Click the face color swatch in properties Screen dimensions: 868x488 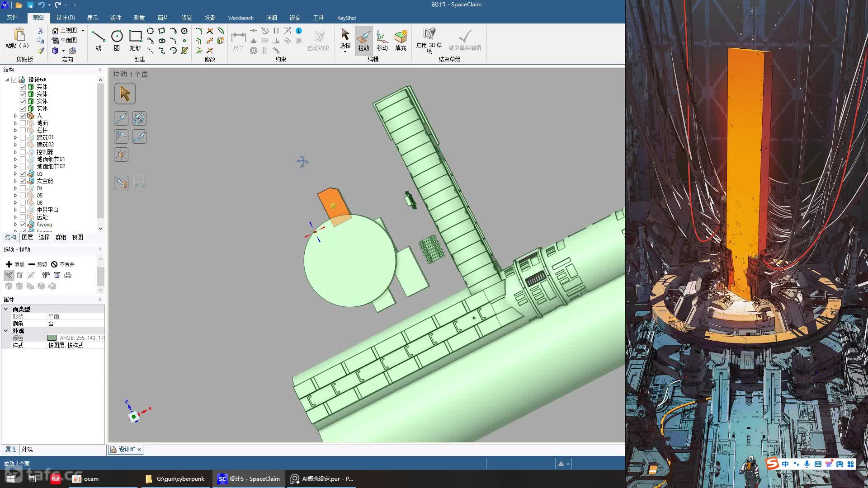click(x=52, y=338)
